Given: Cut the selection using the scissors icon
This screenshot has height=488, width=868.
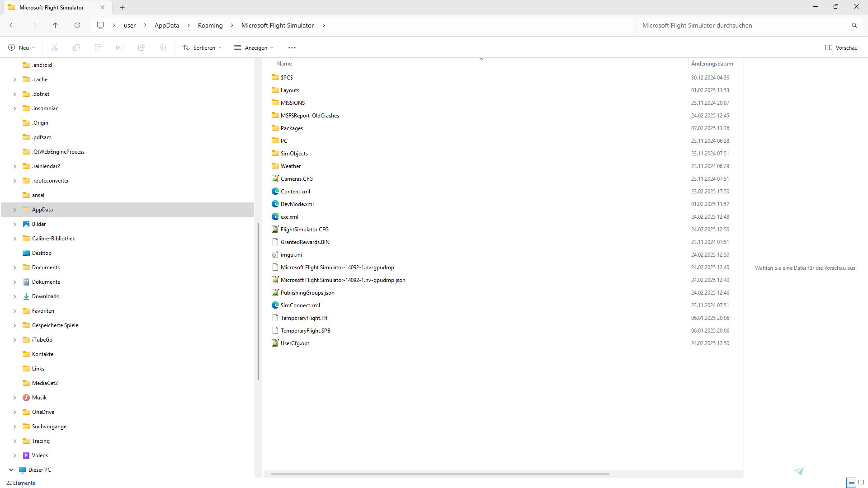Looking at the screenshot, I should point(54,47).
